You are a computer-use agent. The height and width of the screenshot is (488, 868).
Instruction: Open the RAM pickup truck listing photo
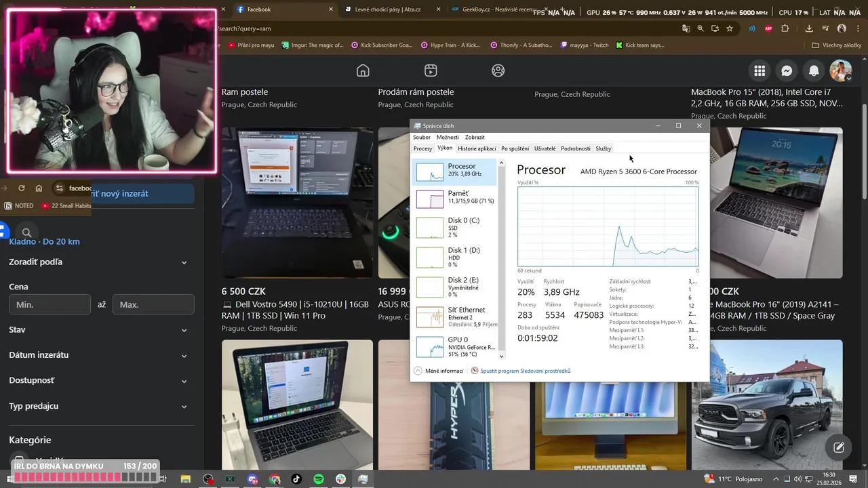pyautogui.click(x=767, y=404)
